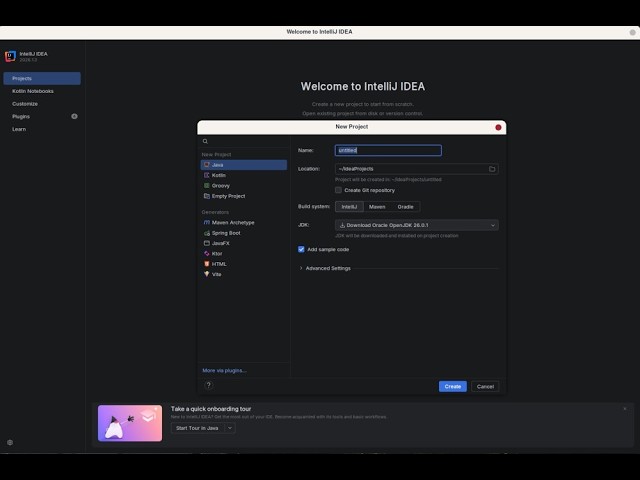Click the Spring Boot list label
640x480 pixels.
pos(226,233)
